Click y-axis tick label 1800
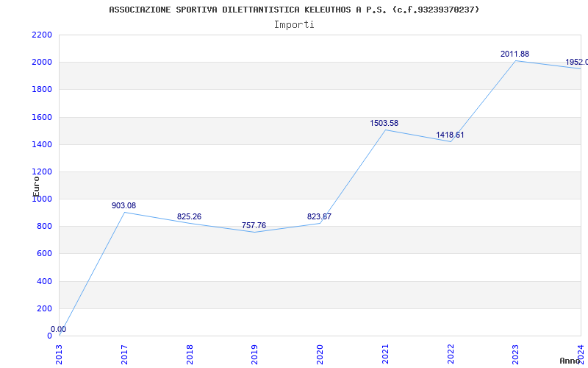This screenshot has height=368, width=588. click(x=42, y=90)
